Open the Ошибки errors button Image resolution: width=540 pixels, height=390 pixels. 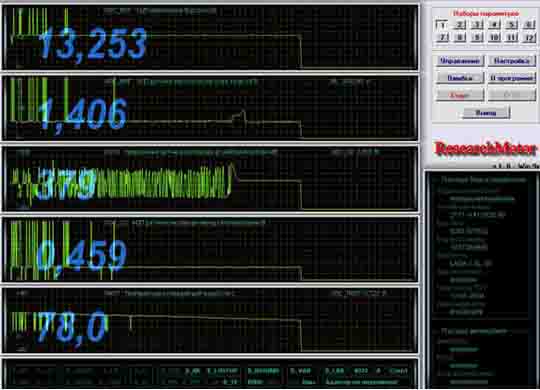[460, 78]
